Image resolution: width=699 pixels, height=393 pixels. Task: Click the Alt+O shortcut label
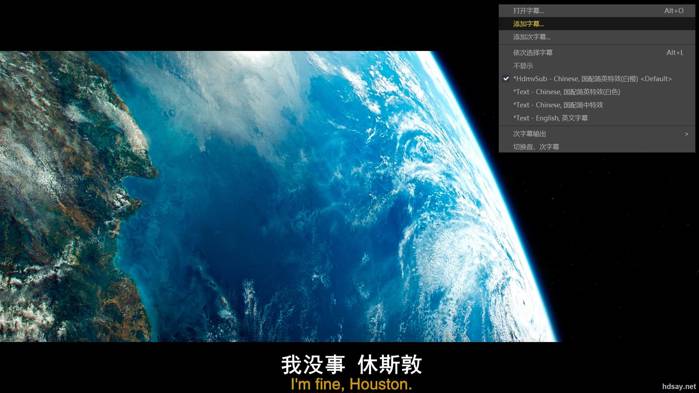674,11
